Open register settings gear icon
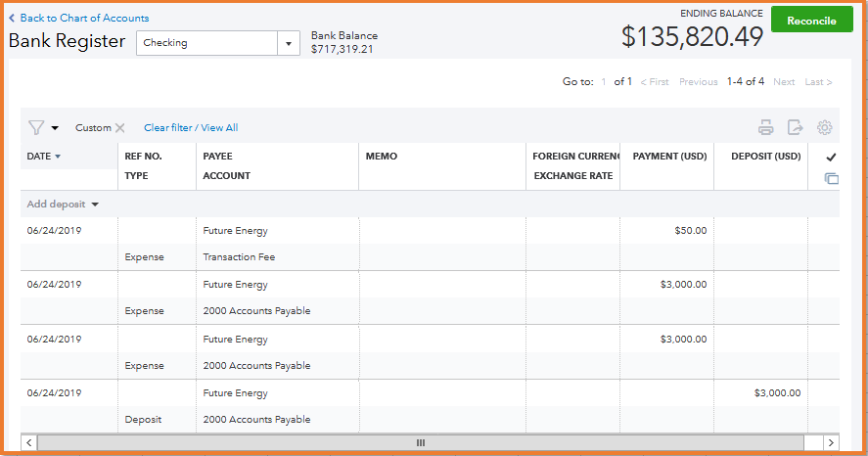The height and width of the screenshot is (456, 868). pyautogui.click(x=825, y=128)
